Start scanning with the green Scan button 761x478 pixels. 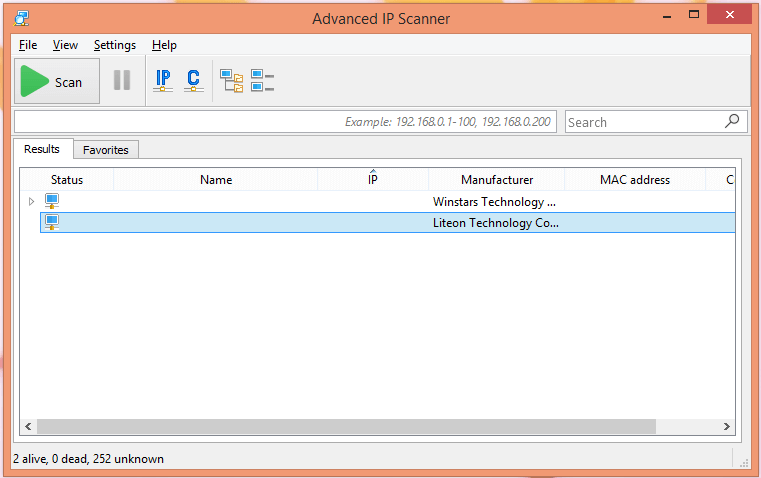(57, 81)
